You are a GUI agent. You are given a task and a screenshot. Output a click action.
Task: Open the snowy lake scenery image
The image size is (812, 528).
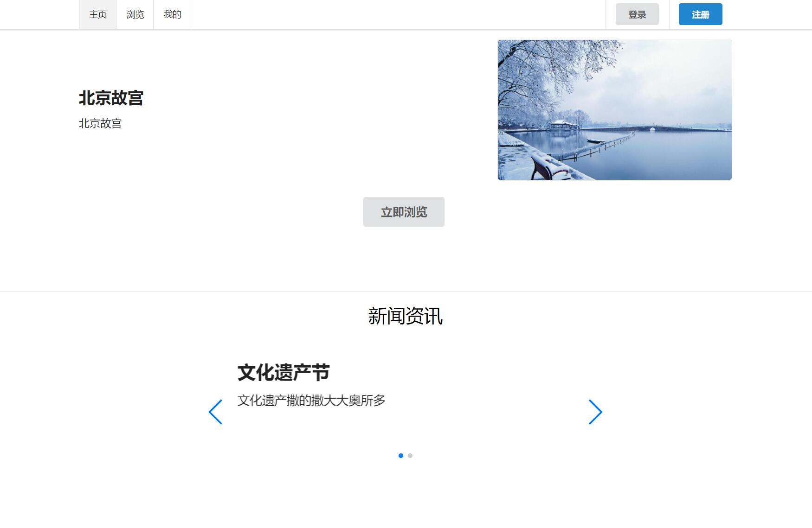pyautogui.click(x=615, y=109)
